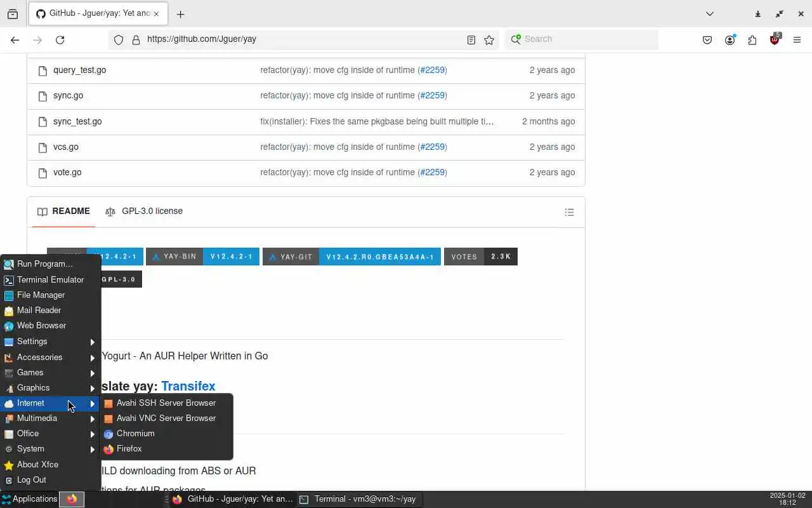This screenshot has height=508, width=812.
Task: Open About Xfce entry
Action: tap(51, 465)
